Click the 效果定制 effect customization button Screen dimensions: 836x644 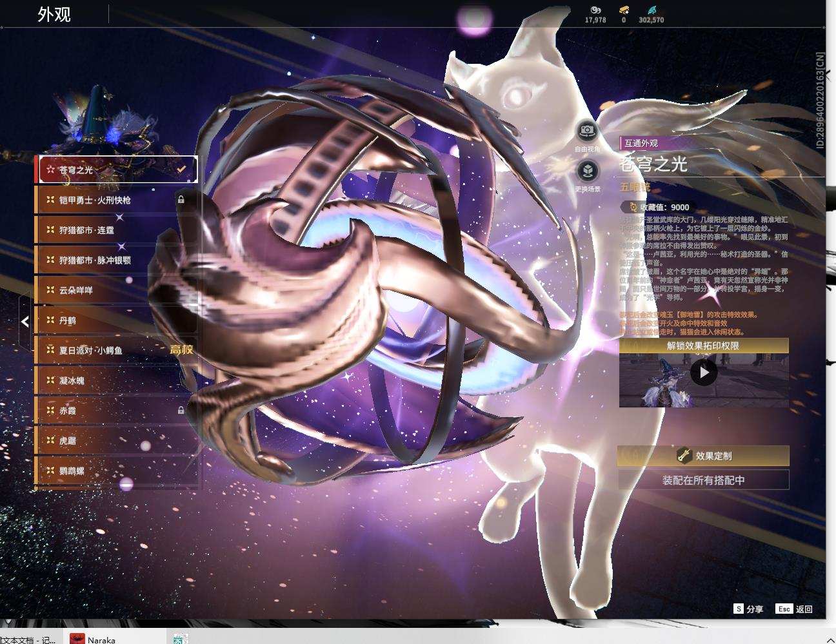coord(703,456)
